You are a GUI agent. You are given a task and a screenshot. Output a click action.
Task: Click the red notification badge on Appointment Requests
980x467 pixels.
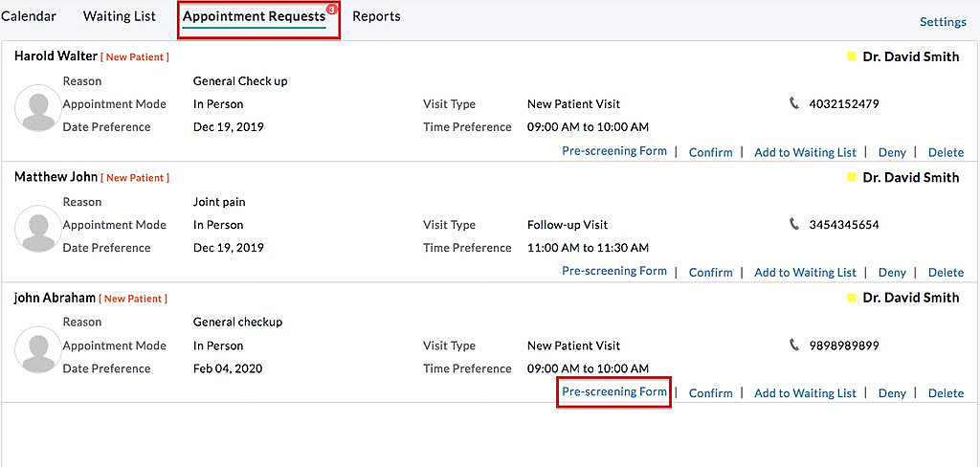[x=331, y=9]
